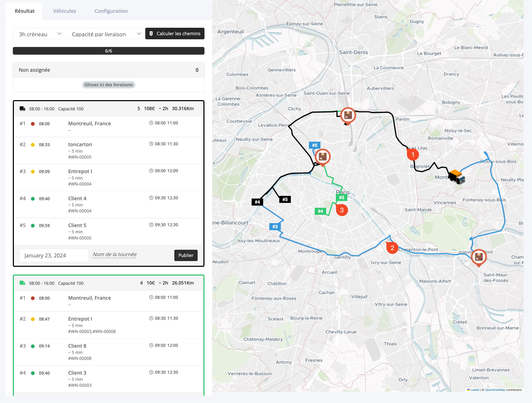Click the Publier button
Image resolution: width=532 pixels, height=403 pixels.
[x=186, y=255]
